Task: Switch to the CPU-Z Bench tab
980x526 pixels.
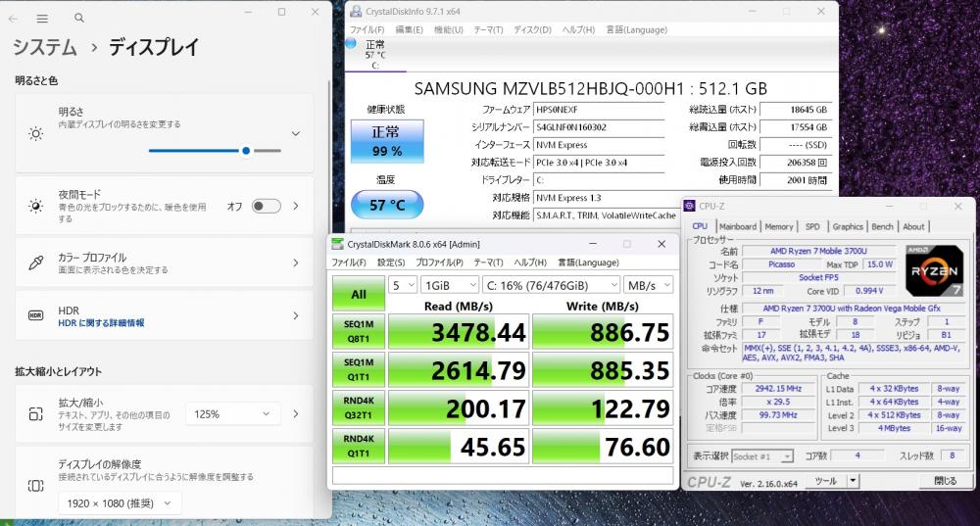Action: click(x=883, y=227)
